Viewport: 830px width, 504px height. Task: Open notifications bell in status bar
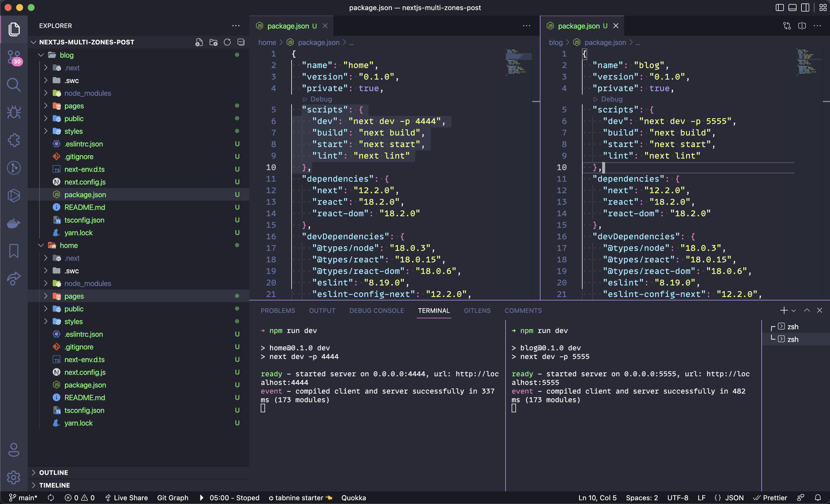pyautogui.click(x=818, y=498)
